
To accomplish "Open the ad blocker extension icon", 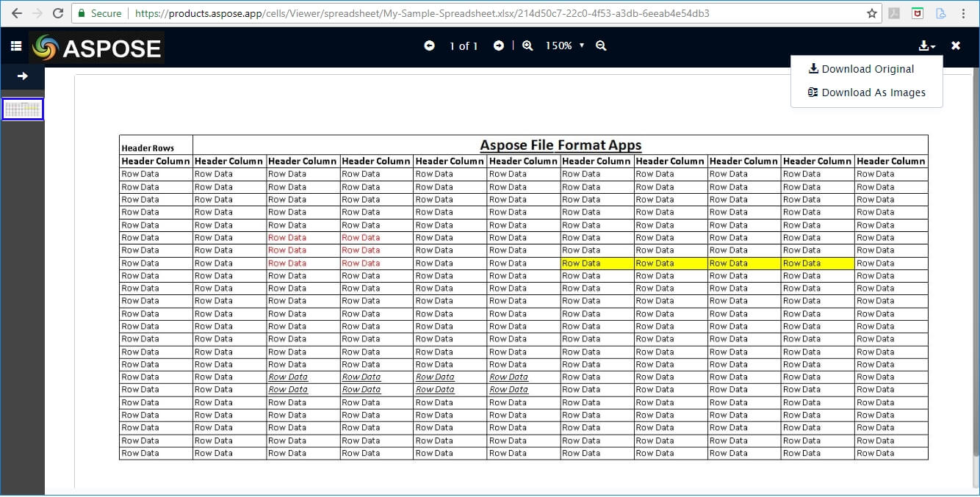I will (918, 12).
